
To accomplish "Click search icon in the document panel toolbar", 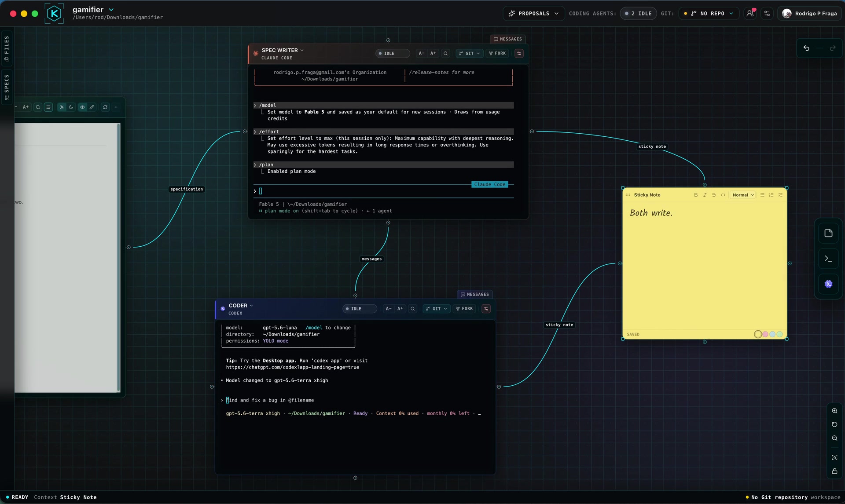I will coord(38,107).
